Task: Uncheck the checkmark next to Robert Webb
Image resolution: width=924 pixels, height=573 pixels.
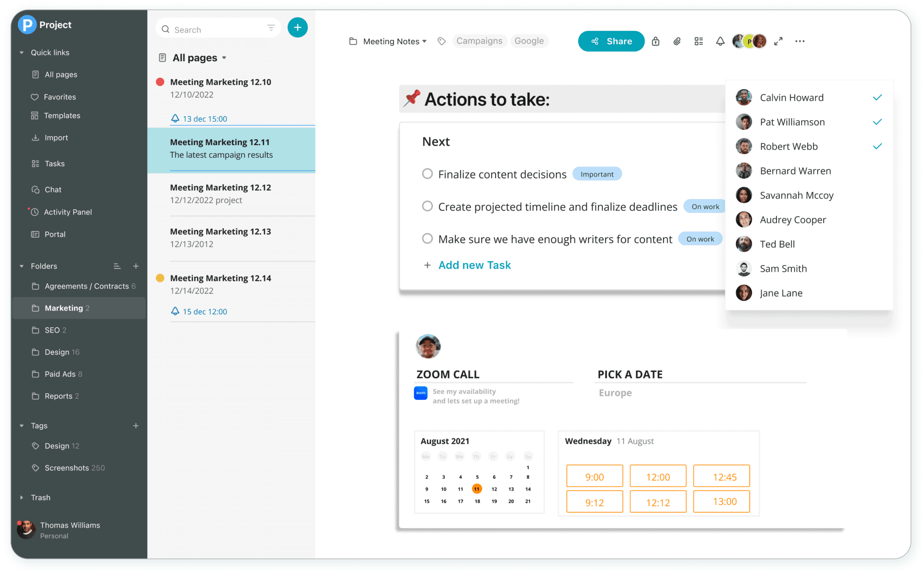Action: (x=877, y=146)
